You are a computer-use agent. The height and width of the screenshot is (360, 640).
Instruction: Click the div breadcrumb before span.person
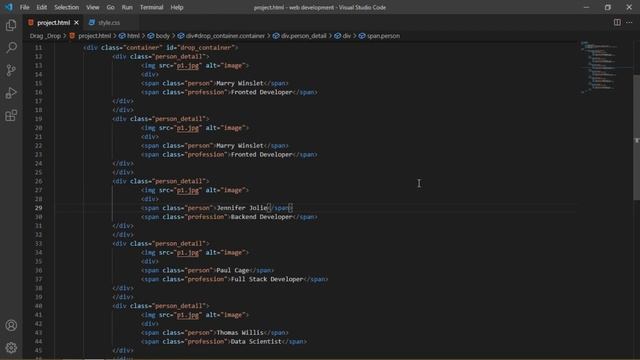click(x=347, y=36)
